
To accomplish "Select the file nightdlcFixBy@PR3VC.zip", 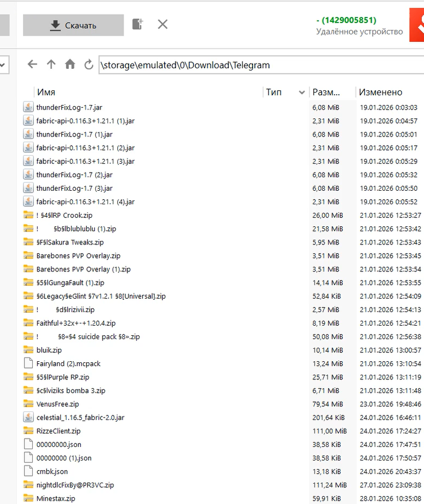I will coord(75,485).
